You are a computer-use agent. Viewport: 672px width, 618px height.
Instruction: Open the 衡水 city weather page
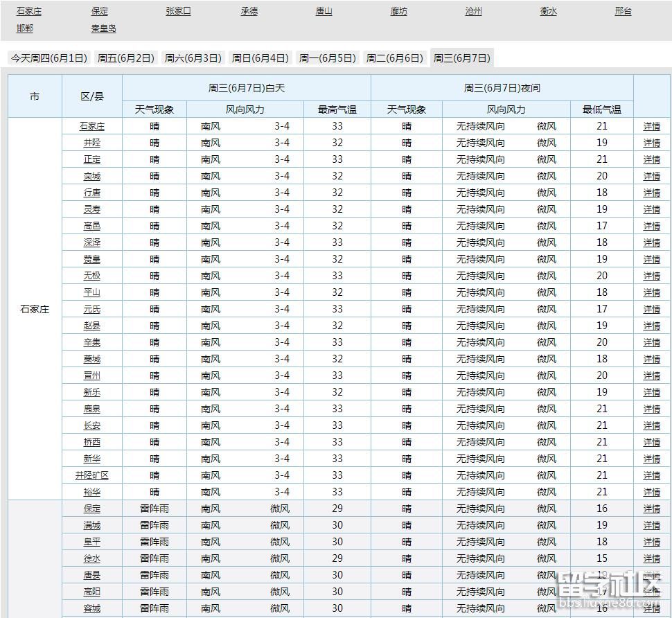point(548,12)
